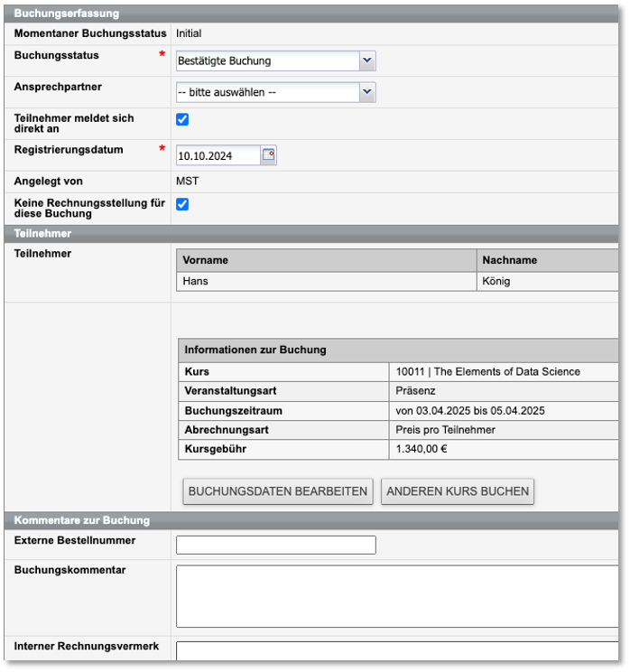The height and width of the screenshot is (672, 630).
Task: Expand the Ansprechpartner selection list
Action: coord(275,92)
